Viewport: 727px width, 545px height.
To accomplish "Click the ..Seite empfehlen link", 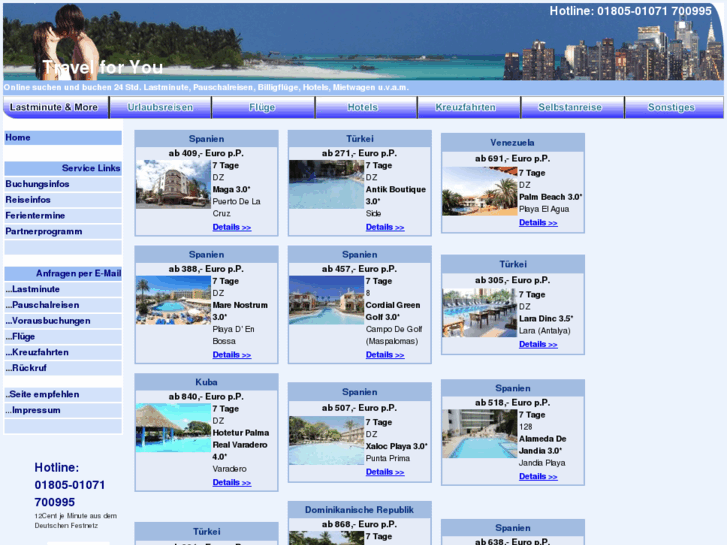I will tap(63, 395).
